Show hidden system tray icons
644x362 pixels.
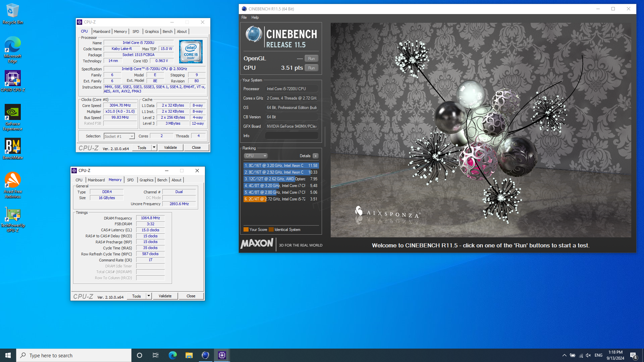564,355
